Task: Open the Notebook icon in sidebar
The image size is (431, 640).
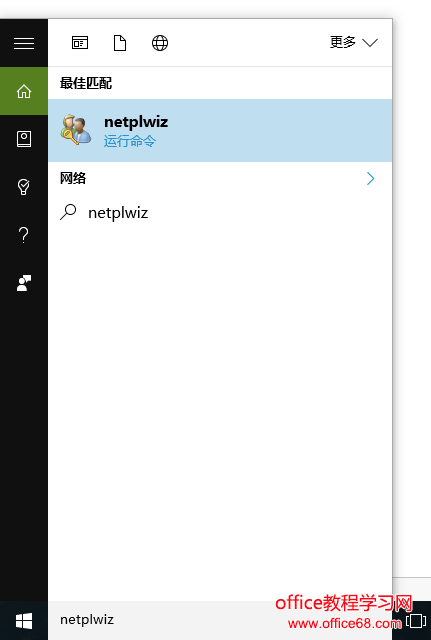Action: (x=24, y=139)
